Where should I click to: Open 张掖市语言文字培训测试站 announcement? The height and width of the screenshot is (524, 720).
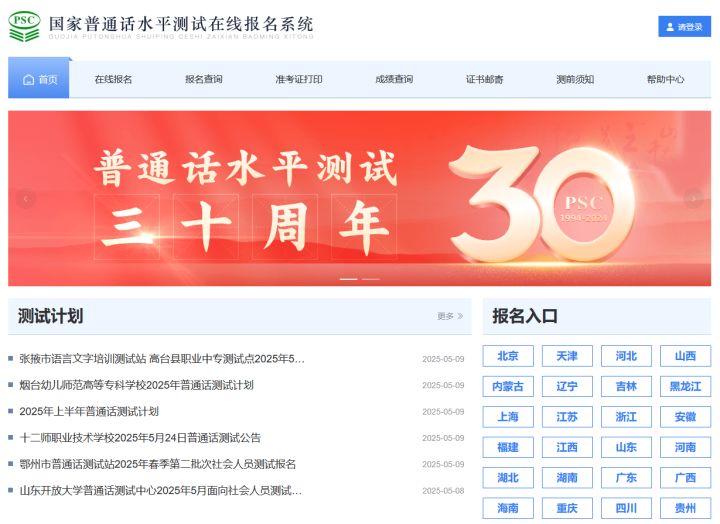[x=162, y=359]
